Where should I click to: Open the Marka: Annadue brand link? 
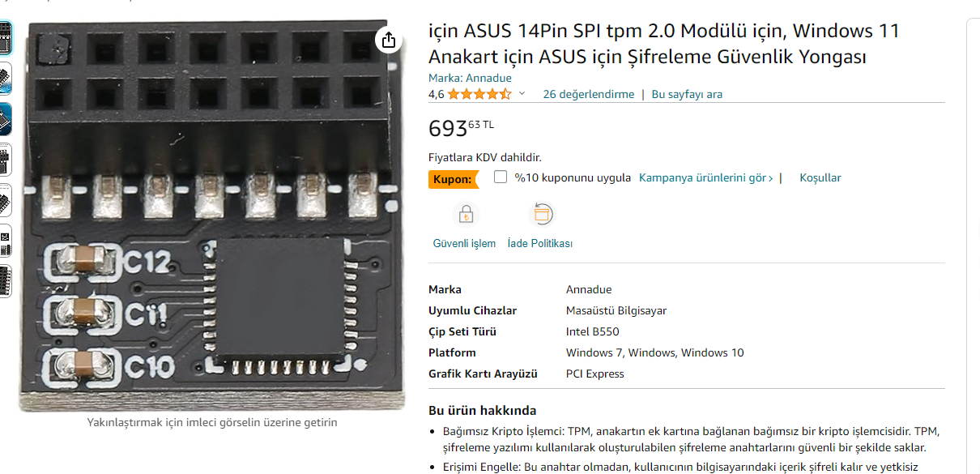(470, 78)
